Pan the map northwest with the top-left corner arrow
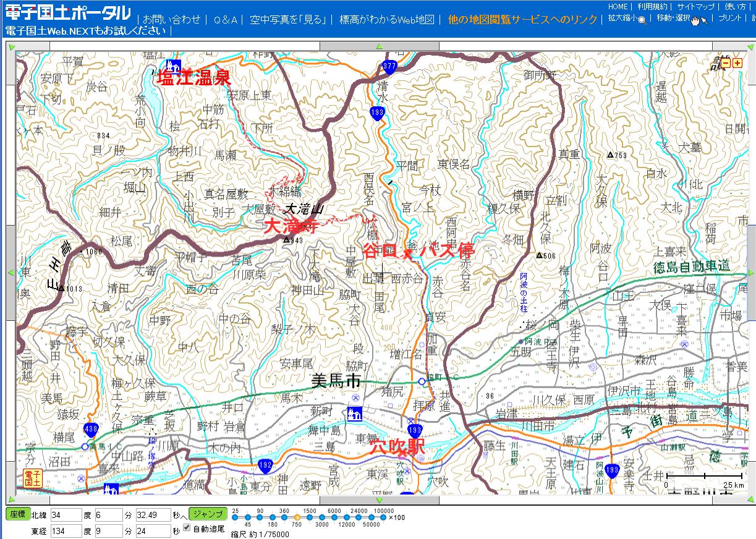Image resolution: width=756 pixels, height=539 pixels. click(11, 46)
